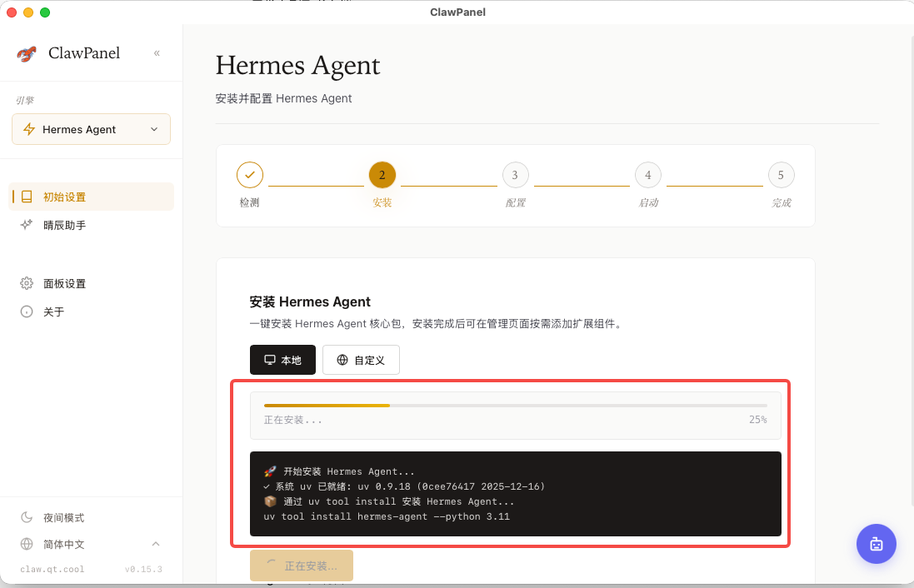Click the v0.15.3 version label

point(143,570)
